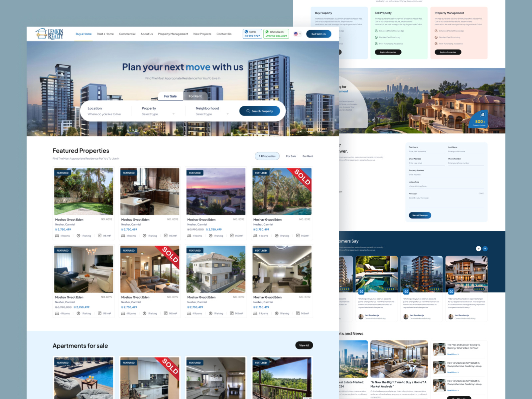Select the For Sale search tab
Screen dimensions: 532x399
[170, 96]
